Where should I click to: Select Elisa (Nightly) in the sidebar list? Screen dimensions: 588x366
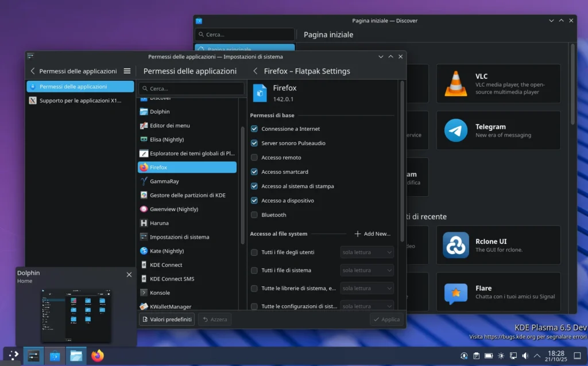pyautogui.click(x=167, y=139)
